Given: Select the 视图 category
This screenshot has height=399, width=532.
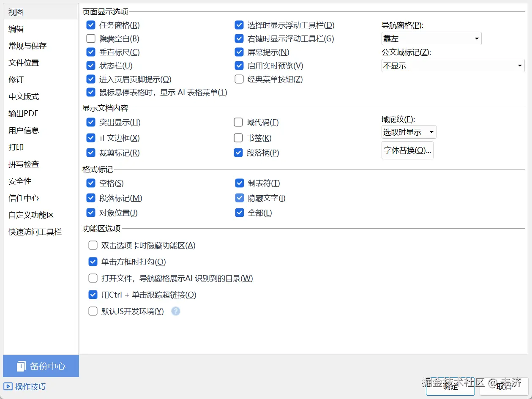Looking at the screenshot, I should click(41, 12).
